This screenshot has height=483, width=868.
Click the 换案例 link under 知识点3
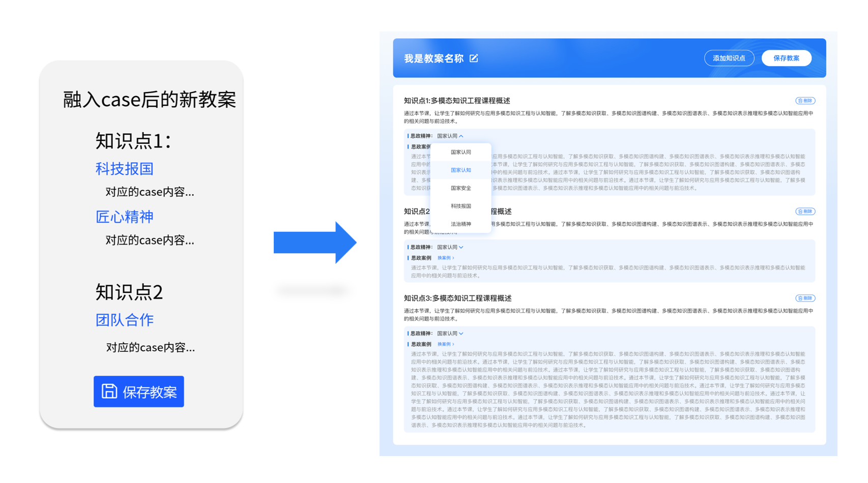coord(446,345)
